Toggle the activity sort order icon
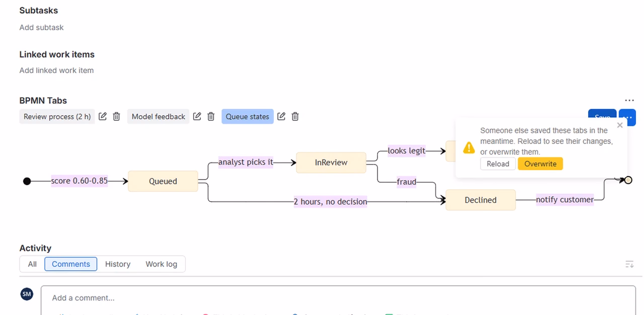644x315 pixels. point(629,264)
